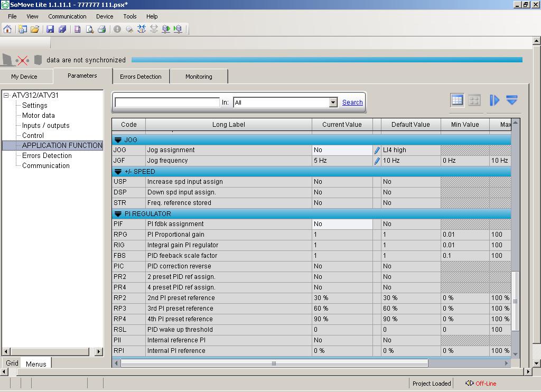Click the grey exclamation stop icon

[117, 30]
